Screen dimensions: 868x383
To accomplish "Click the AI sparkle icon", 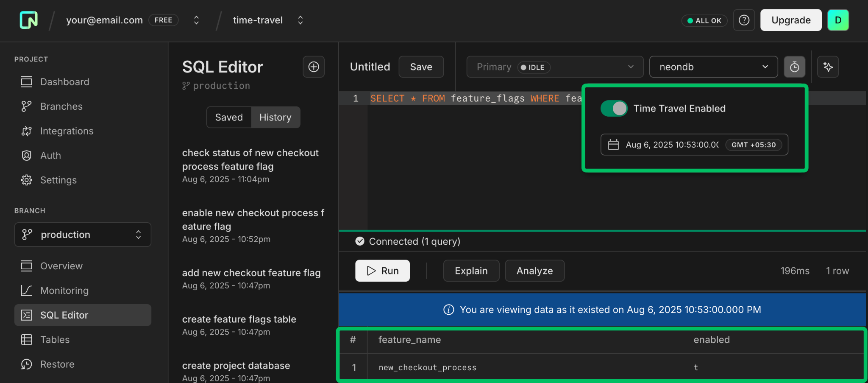I will pyautogui.click(x=828, y=67).
